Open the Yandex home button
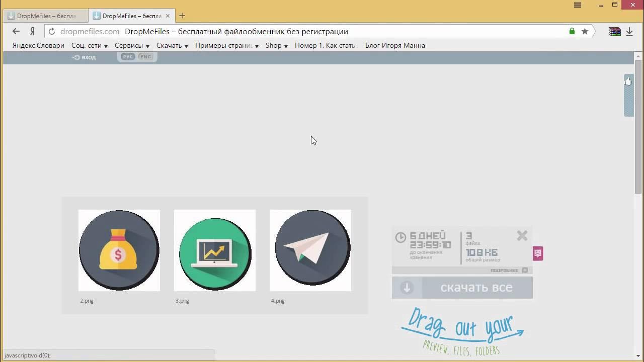Viewport: 644px width, 362px height. [x=32, y=31]
